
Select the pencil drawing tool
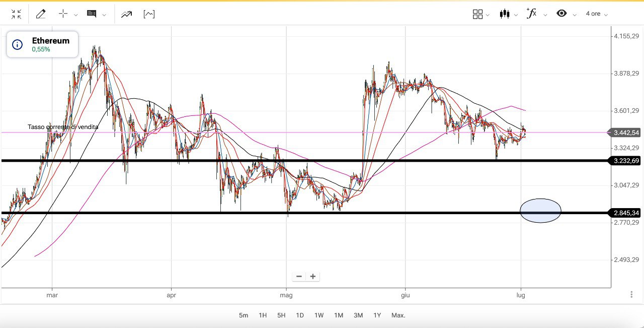(41, 14)
